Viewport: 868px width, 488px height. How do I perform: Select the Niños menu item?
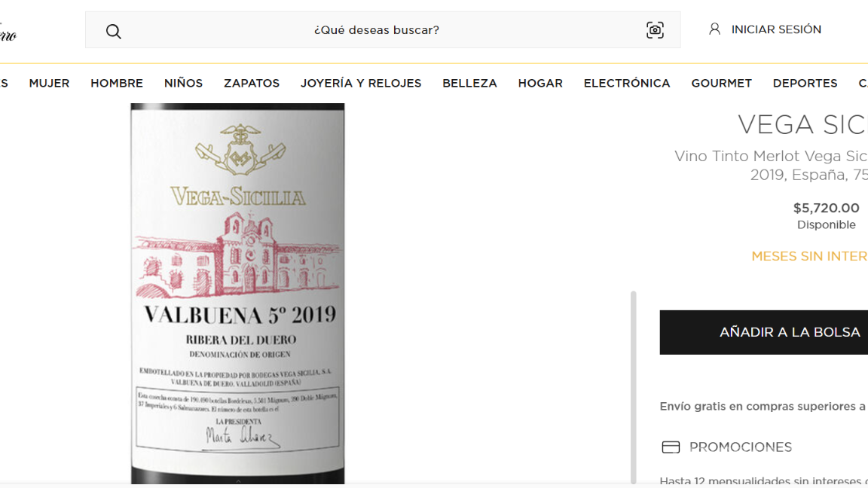[183, 83]
